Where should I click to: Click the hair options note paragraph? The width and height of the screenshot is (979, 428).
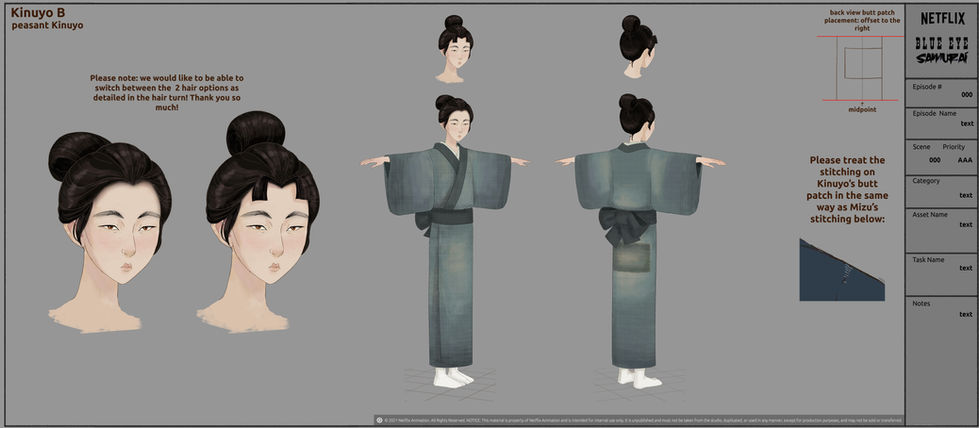coord(167,92)
